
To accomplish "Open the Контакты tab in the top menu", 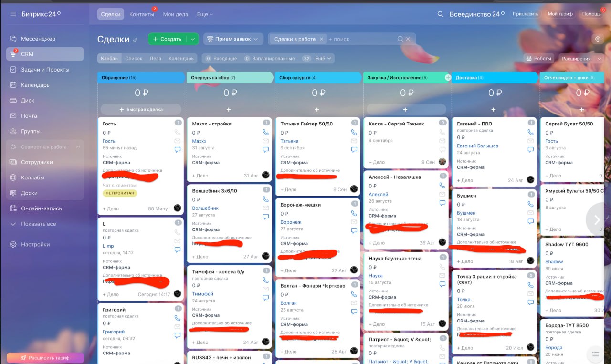I will coord(142,14).
